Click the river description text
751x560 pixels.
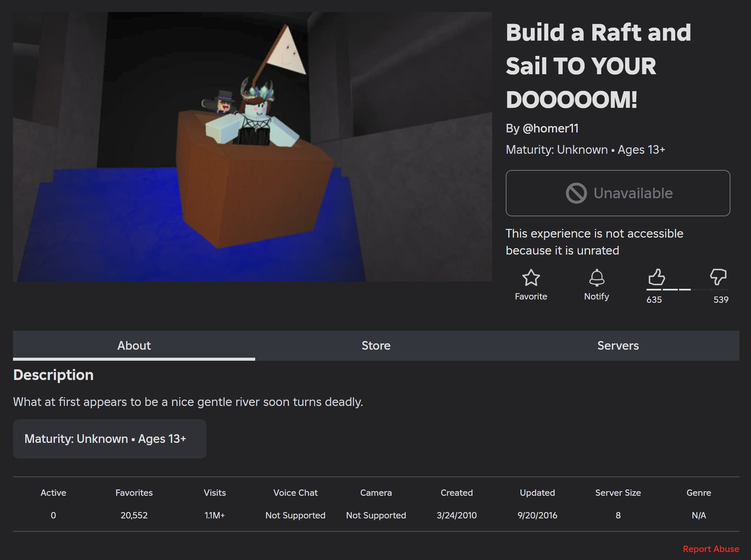click(x=188, y=402)
